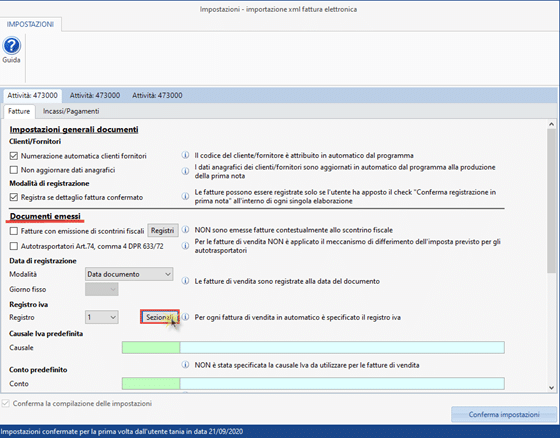Image resolution: width=560 pixels, height=438 pixels.
Task: Click the Sezionali button
Action: [160, 317]
